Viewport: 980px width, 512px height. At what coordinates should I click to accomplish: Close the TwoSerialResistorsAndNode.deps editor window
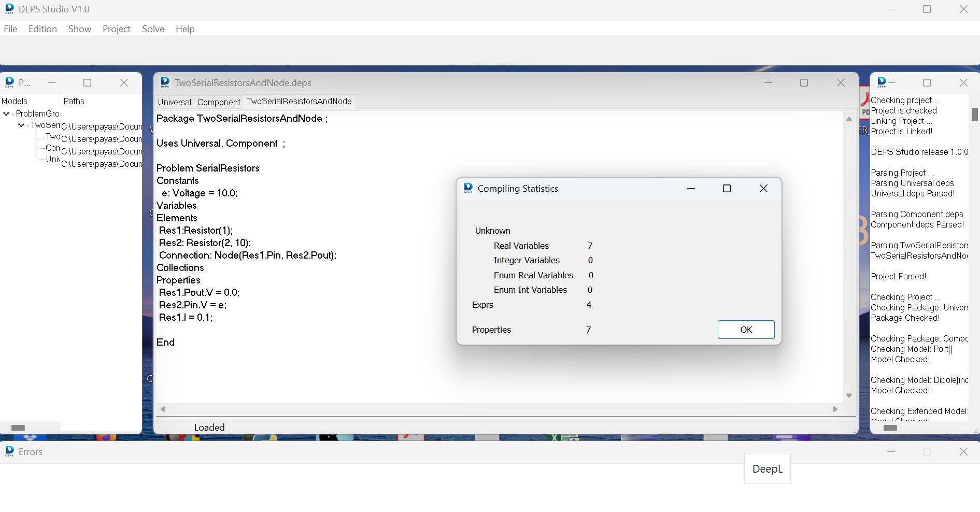coord(841,83)
